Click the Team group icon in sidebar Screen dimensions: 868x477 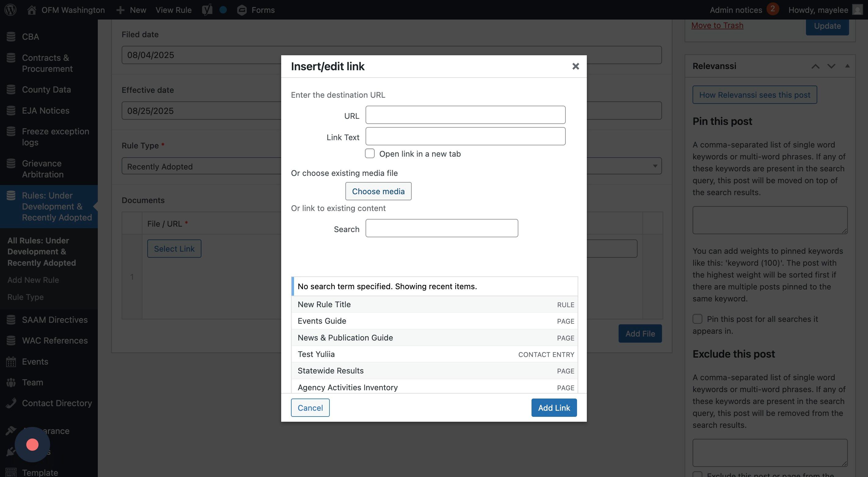coord(11,382)
